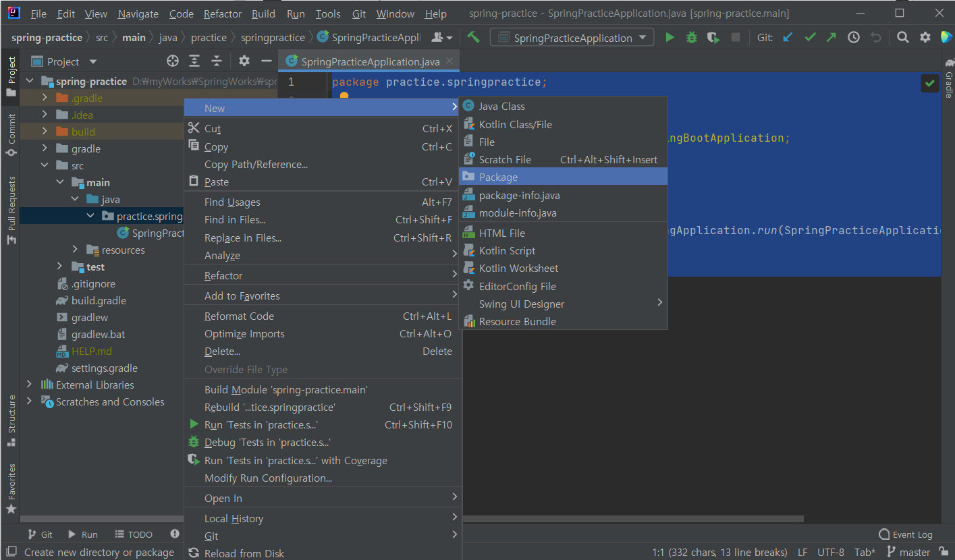Viewport: 955px width, 560px height.
Task: Expand External Libraries node
Action: pos(29,385)
